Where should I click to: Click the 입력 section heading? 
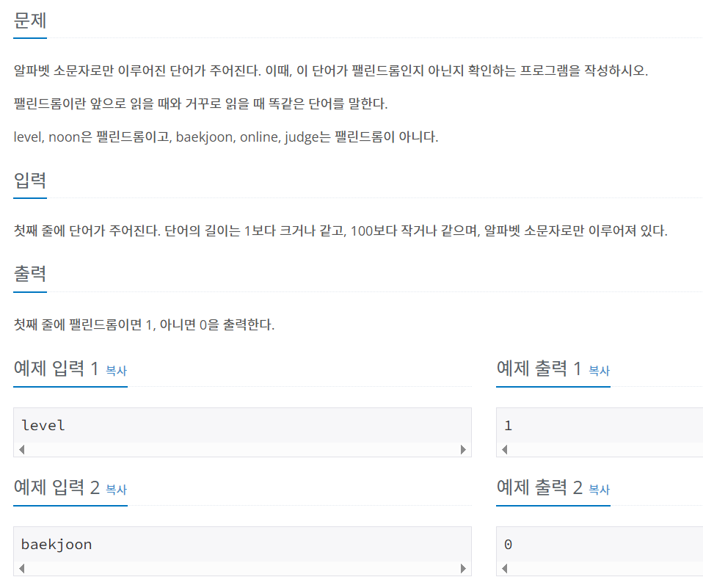[x=30, y=181]
